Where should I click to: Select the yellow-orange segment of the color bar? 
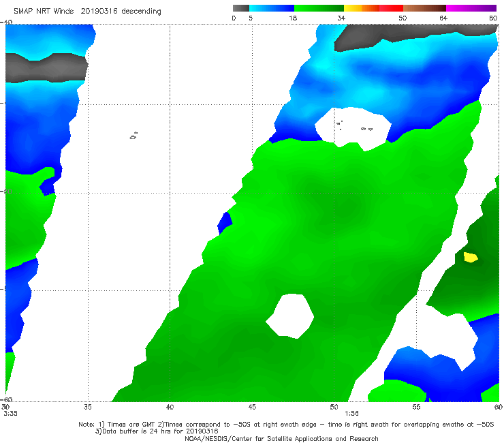coord(362,8)
